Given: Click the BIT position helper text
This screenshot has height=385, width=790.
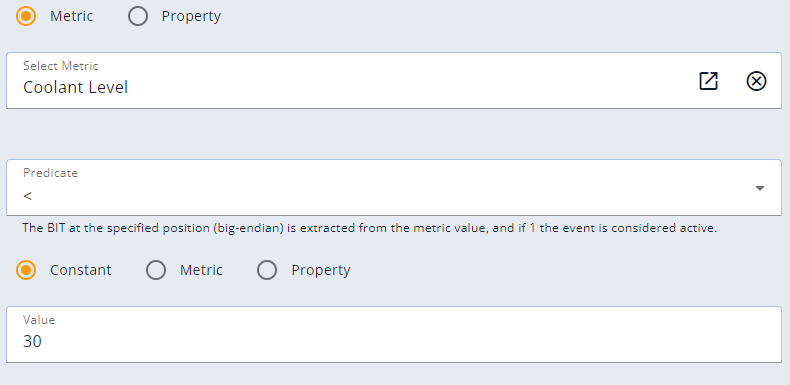Looking at the screenshot, I should pyautogui.click(x=369, y=228).
